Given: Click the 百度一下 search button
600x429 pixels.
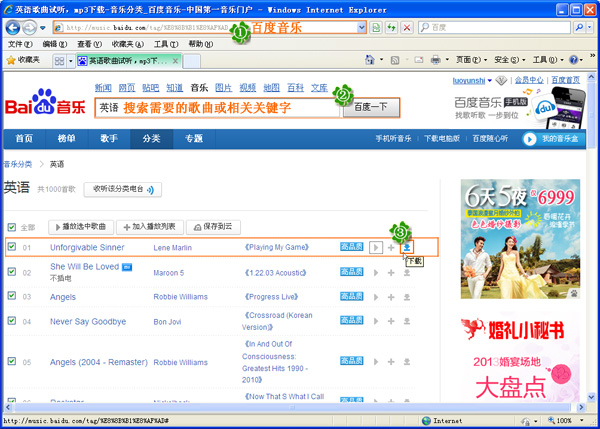Looking at the screenshot, I should point(370,107).
